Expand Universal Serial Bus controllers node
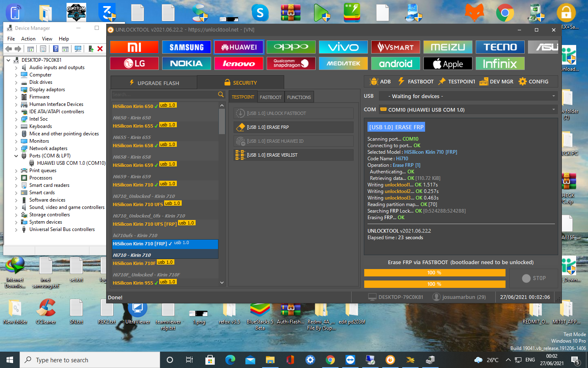 (x=16, y=229)
